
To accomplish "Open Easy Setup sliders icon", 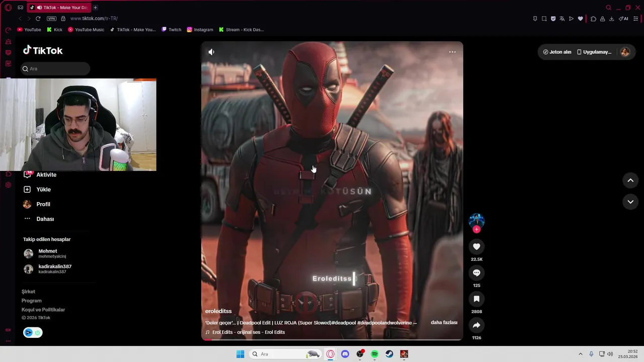I will [x=636, y=19].
